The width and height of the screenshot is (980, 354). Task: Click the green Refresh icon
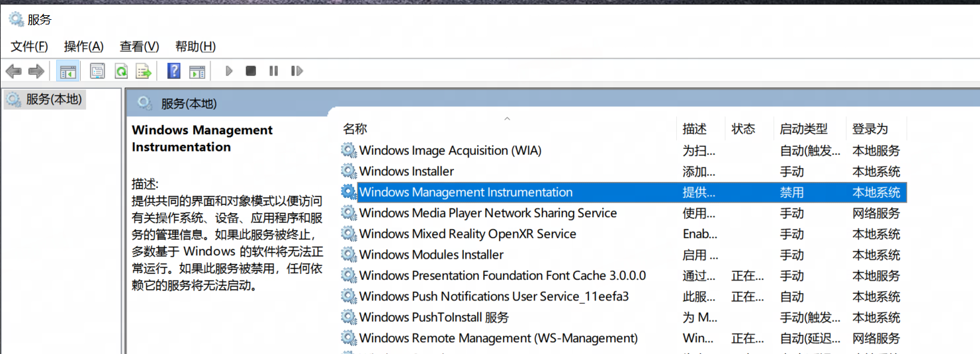(x=120, y=71)
